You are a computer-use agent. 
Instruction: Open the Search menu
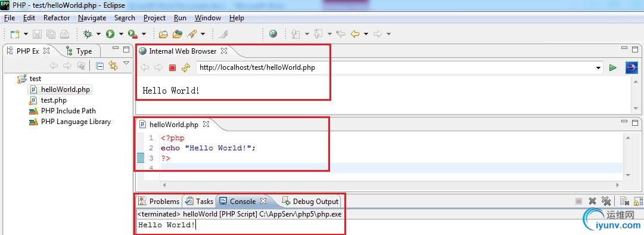pyautogui.click(x=125, y=18)
